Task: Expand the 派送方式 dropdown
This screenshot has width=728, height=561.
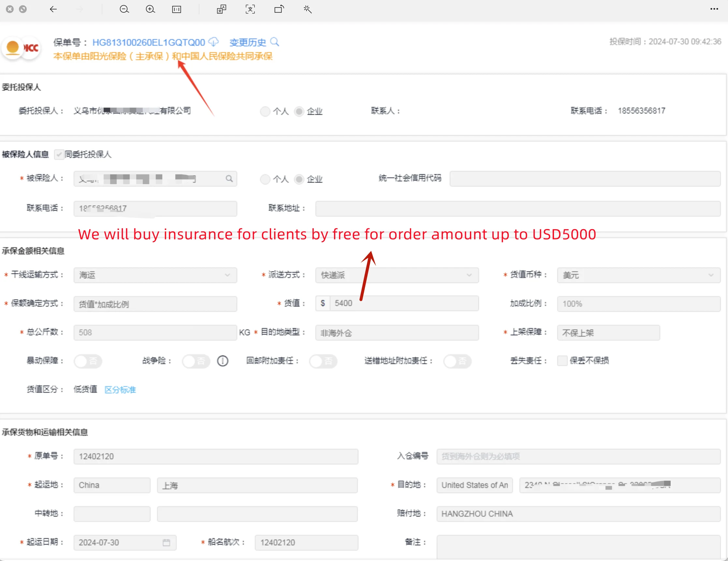Action: 397,275
